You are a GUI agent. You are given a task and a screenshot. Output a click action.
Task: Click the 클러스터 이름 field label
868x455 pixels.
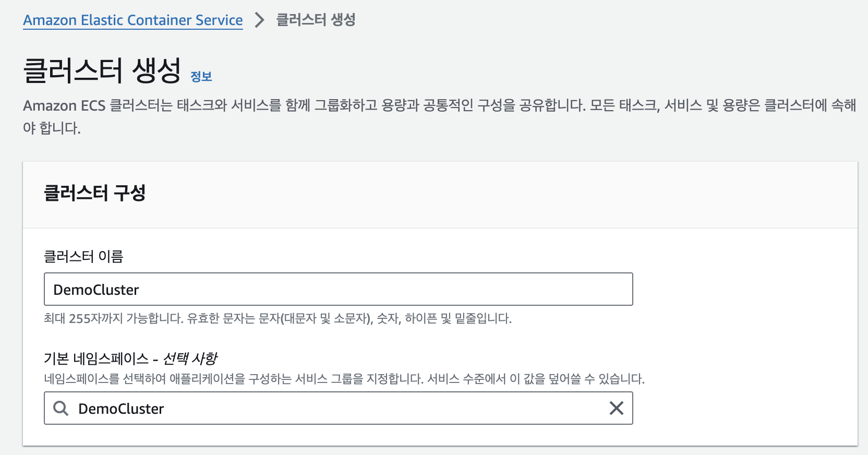click(83, 256)
